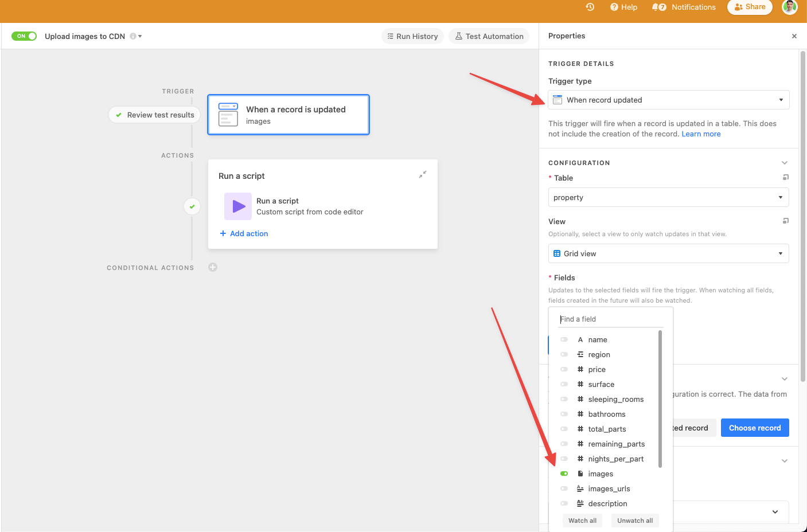Screen dimensions: 807x532
Task: Open the automation history icon in the top bar
Action: pyautogui.click(x=590, y=7)
